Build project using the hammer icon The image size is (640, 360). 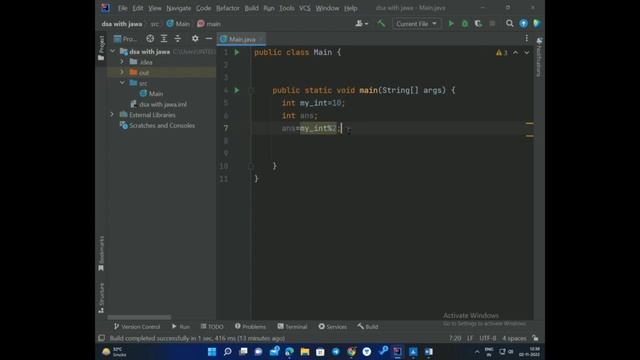381,24
